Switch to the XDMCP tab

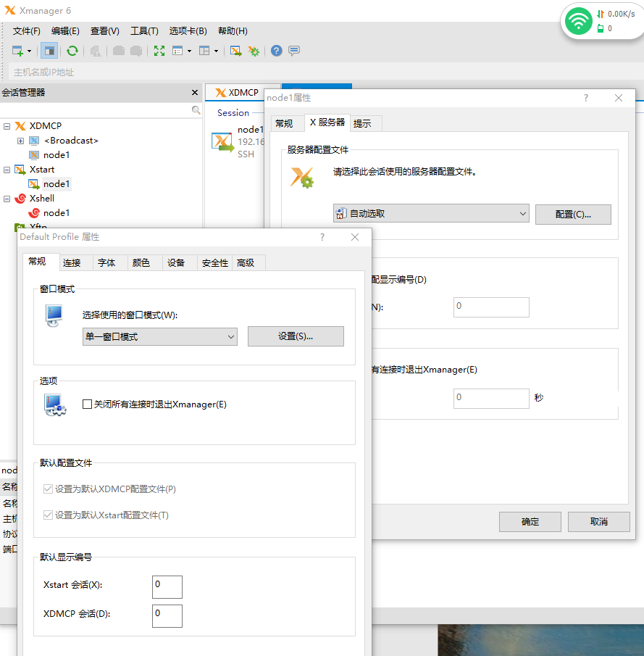[x=237, y=93]
